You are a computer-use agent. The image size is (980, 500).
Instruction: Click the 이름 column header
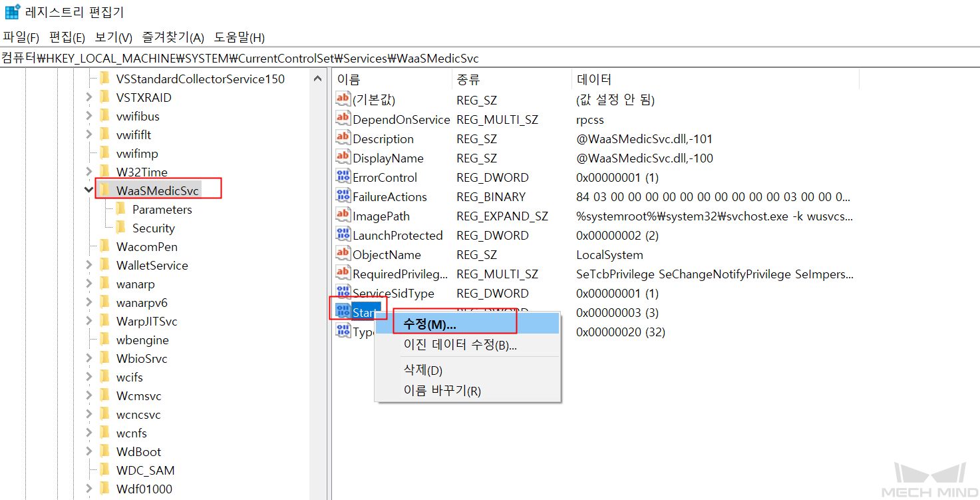tap(392, 80)
